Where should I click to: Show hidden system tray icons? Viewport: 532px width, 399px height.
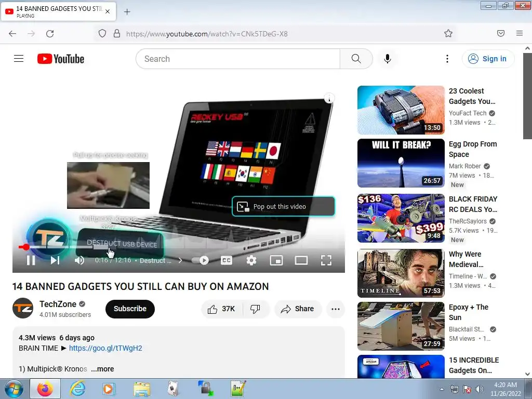(x=442, y=390)
